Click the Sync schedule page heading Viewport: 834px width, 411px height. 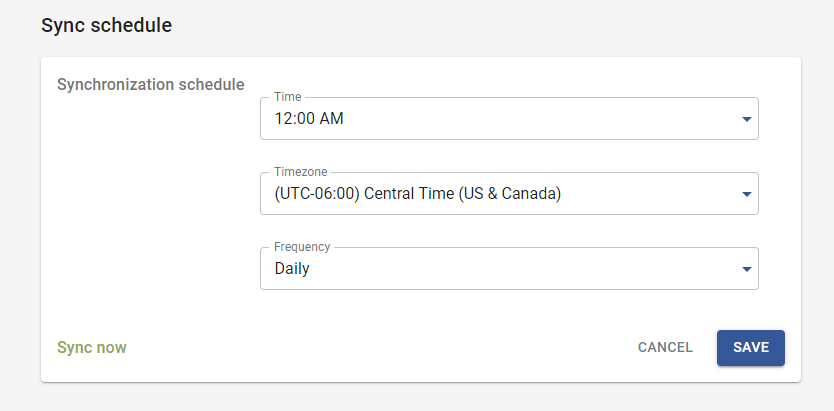(x=107, y=26)
